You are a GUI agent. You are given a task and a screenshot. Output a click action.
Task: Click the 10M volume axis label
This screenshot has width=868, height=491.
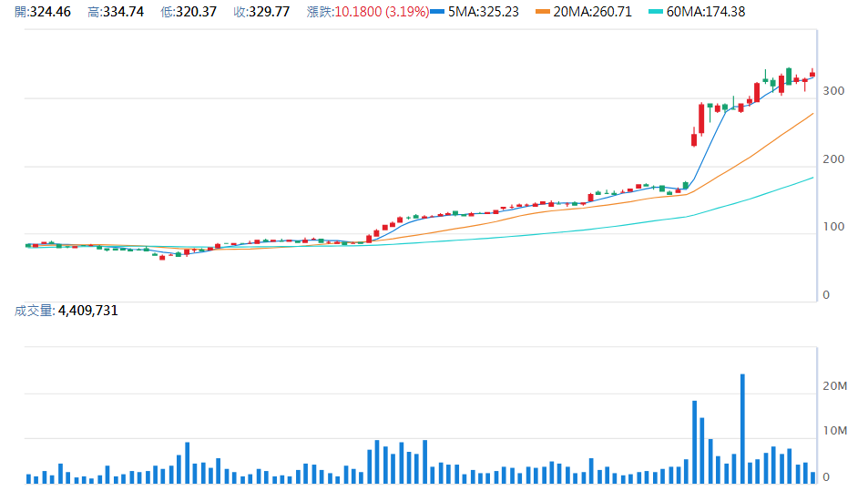tap(834, 431)
